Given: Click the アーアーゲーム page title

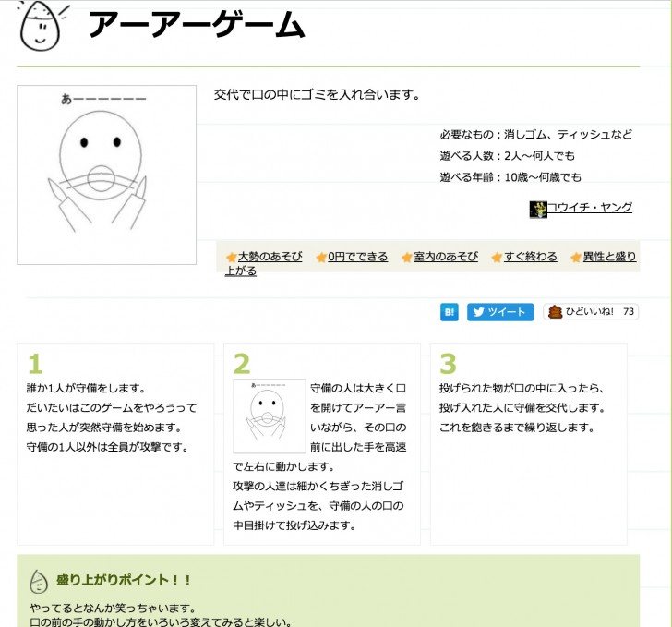Looking at the screenshot, I should click(197, 25).
